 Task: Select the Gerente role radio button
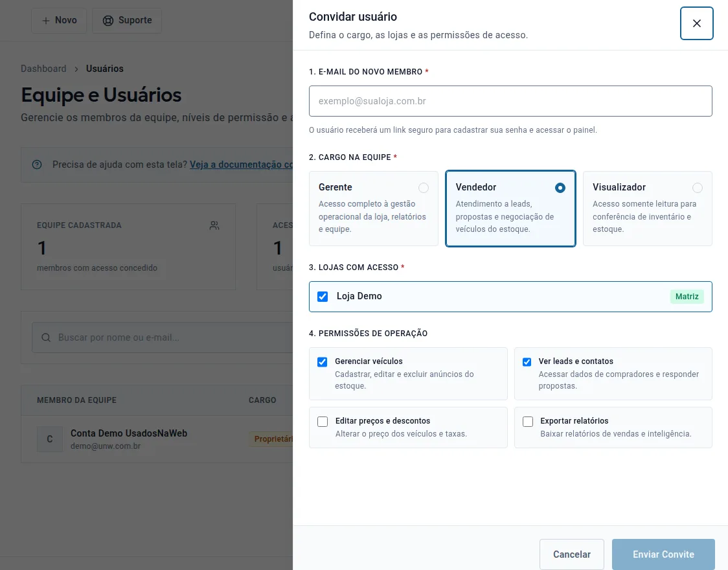[x=424, y=188]
